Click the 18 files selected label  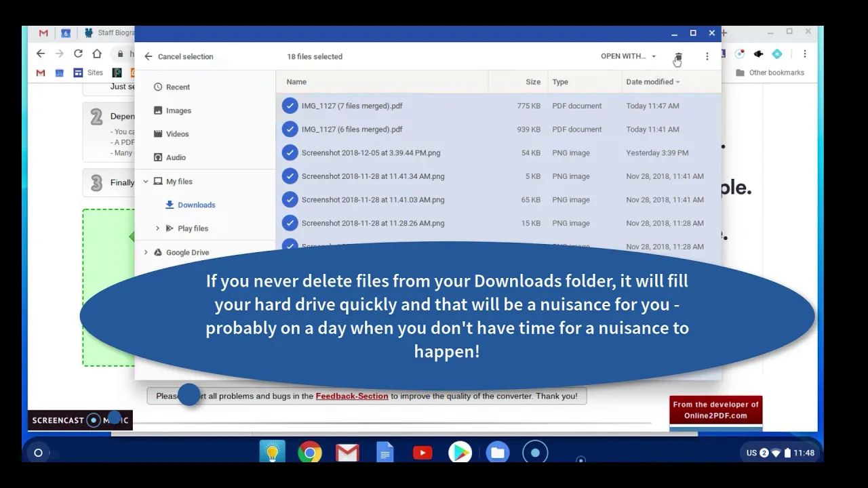click(315, 57)
